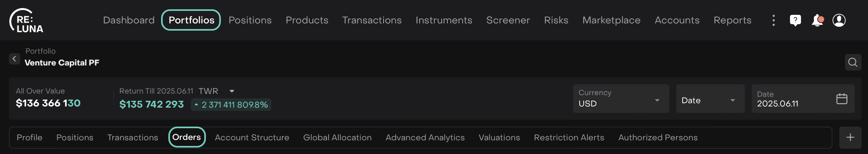Go to Dashboard in the top navigation

[129, 20]
